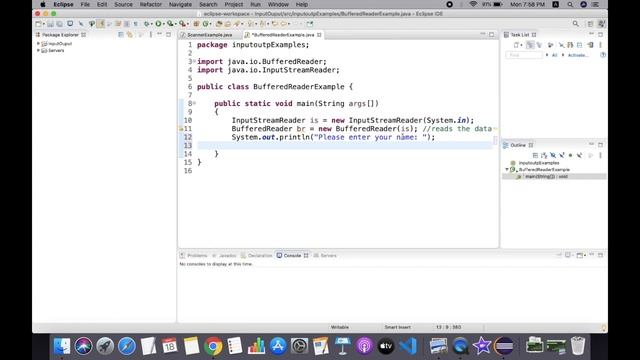Screen dimensions: 640x360
Task: Click Collapse All in Package Explorer
Action: tap(121, 35)
